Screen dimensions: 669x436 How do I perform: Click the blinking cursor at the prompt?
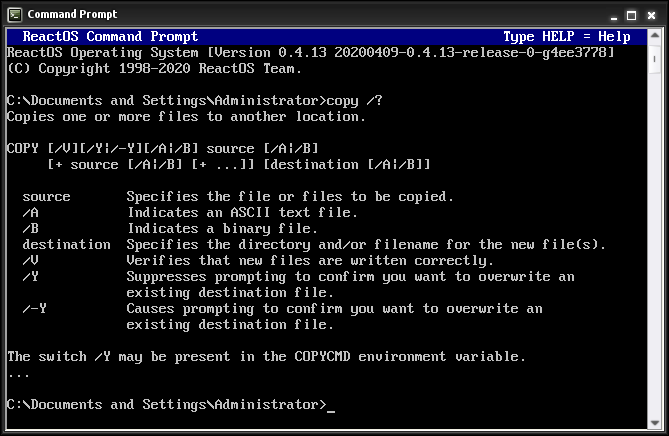pyautogui.click(x=331, y=405)
